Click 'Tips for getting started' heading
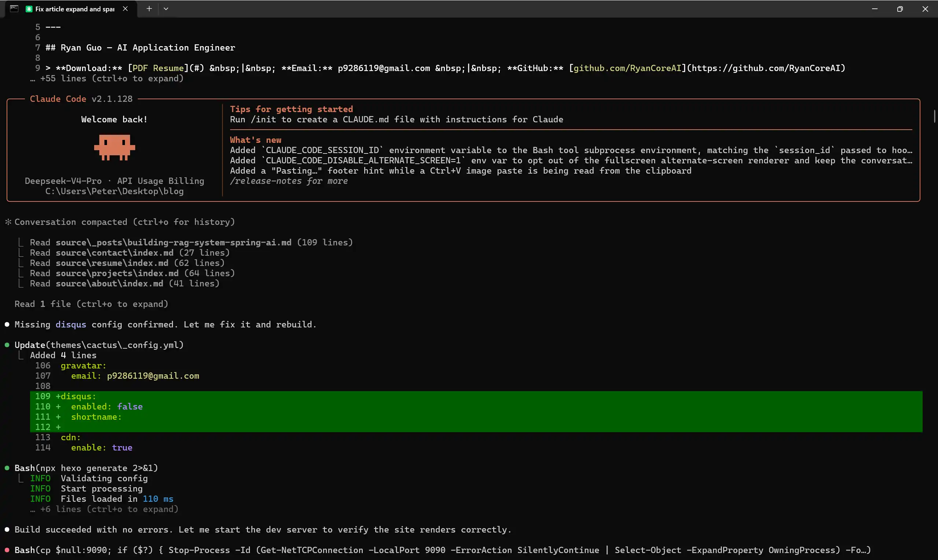Screen dimensions: 938x560 [x=291, y=110]
